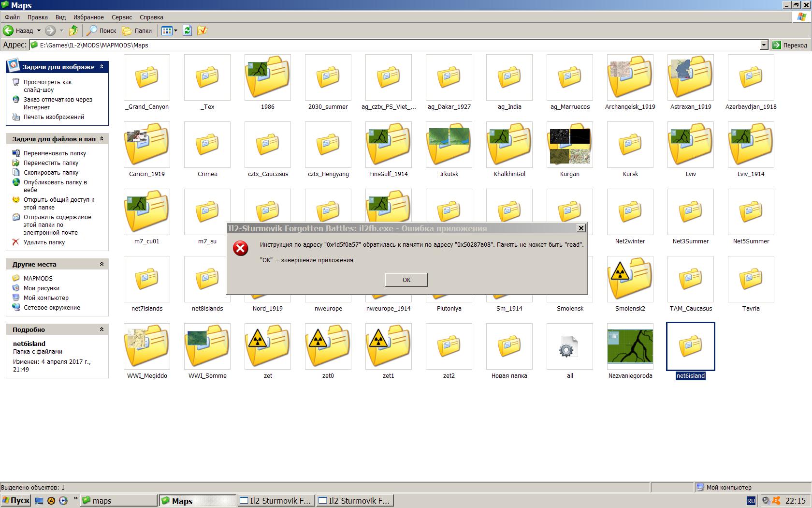This screenshot has width=812, height=508.
Task: Select the Nazvaniegoroda image thumbnail
Action: click(630, 346)
